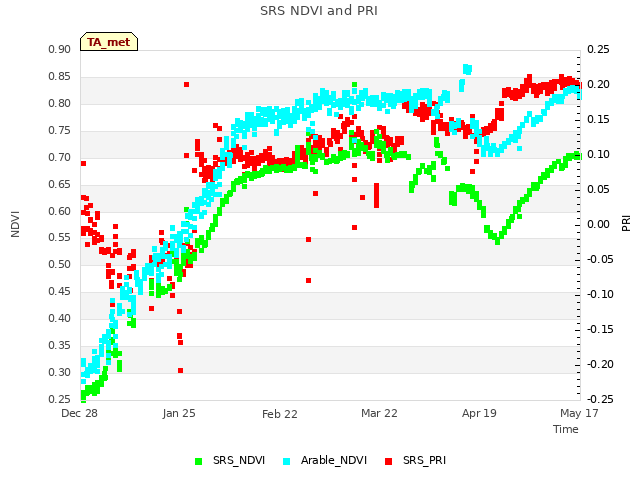
Task: Click the 0.55 NDVI axis value
Action: pyautogui.click(x=60, y=238)
